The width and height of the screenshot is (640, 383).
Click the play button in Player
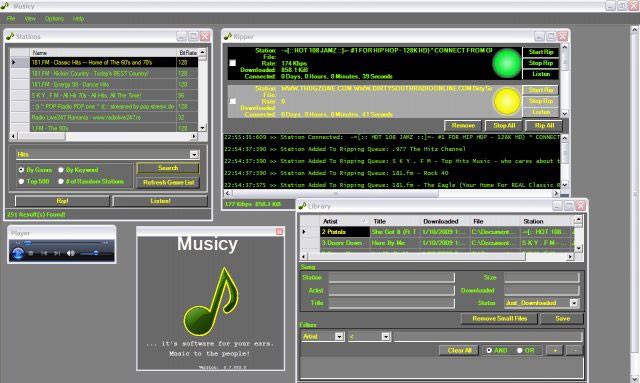[x=18, y=254]
